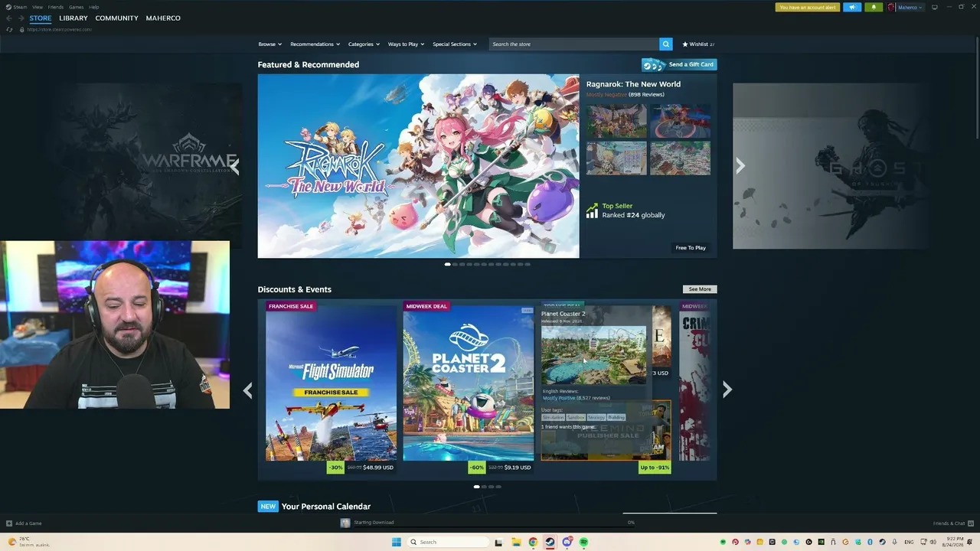The width and height of the screenshot is (980, 551).
Task: Open Friends & Chat
Action: point(949,523)
